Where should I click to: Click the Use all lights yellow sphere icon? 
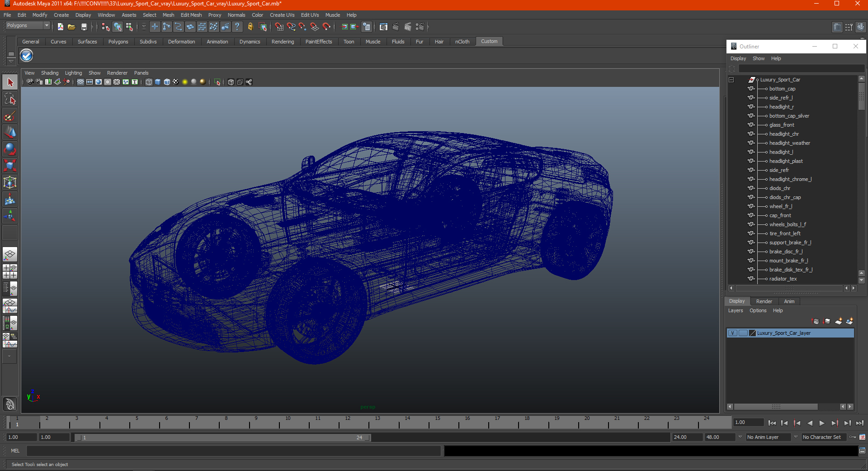click(185, 82)
